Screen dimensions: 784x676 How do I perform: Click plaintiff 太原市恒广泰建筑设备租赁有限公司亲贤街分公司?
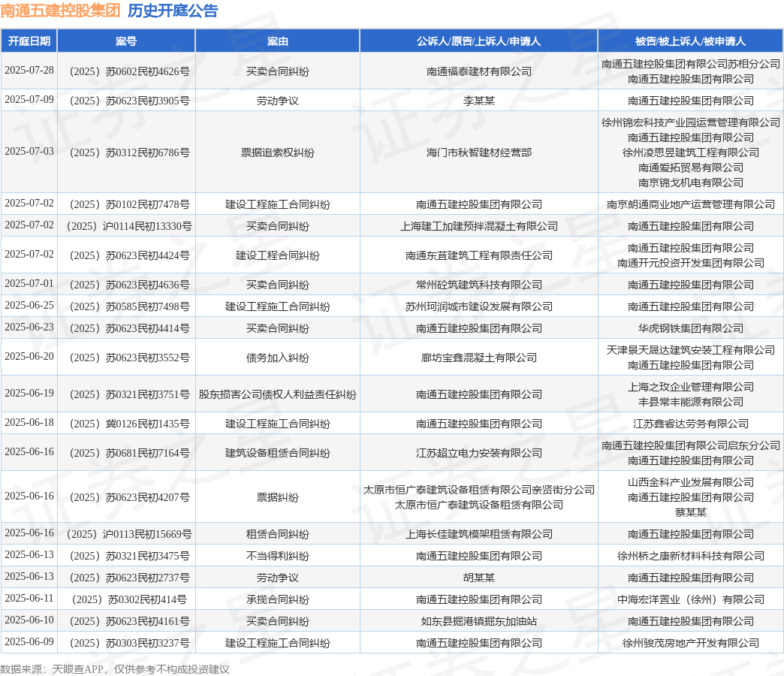(479, 490)
